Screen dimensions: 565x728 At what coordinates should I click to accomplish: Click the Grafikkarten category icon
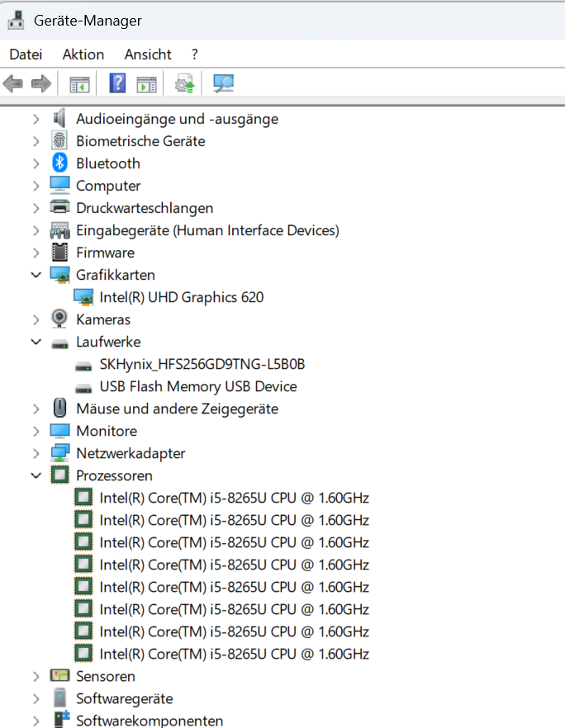click(60, 275)
